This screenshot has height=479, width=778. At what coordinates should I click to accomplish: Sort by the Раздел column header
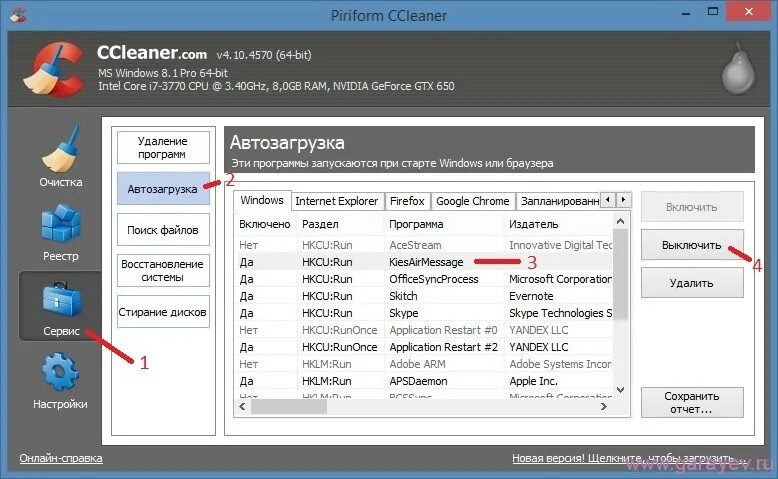pos(340,224)
